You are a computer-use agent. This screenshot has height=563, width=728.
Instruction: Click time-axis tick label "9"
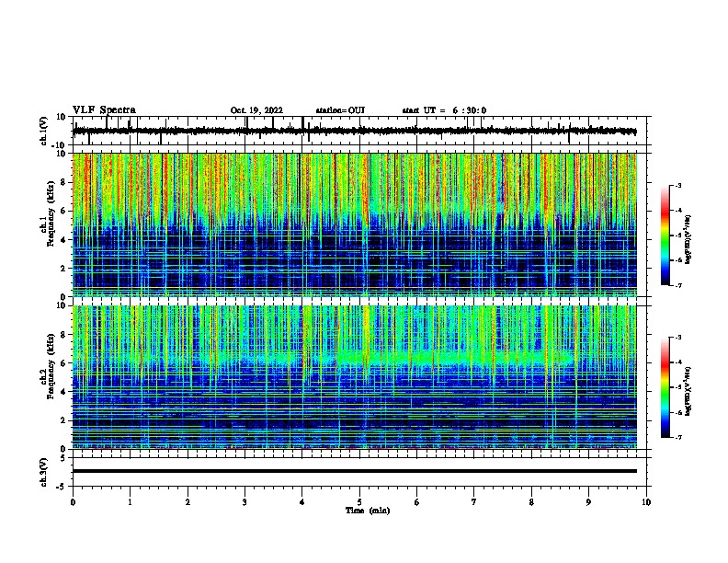pyautogui.click(x=588, y=502)
